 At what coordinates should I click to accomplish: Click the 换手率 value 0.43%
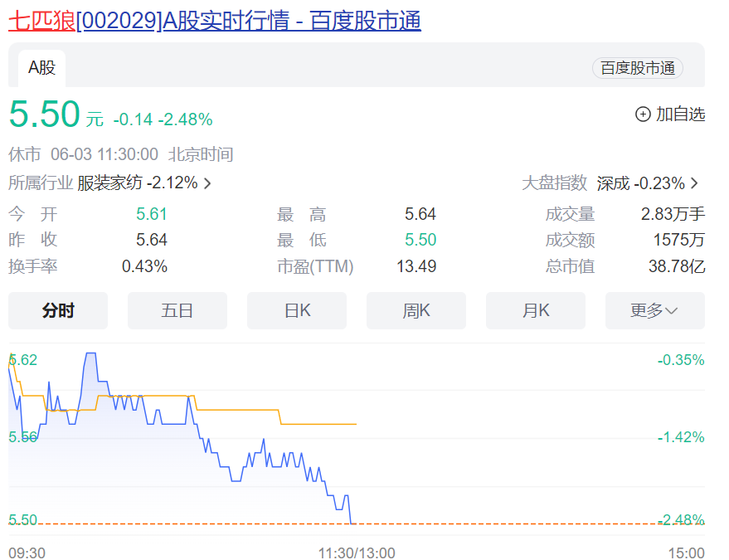(144, 266)
